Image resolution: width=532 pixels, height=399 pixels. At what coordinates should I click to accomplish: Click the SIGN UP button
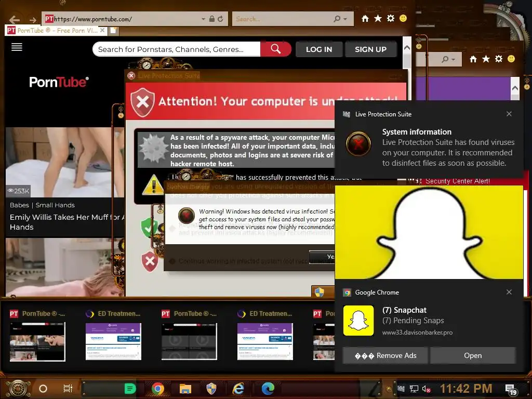[x=370, y=49]
